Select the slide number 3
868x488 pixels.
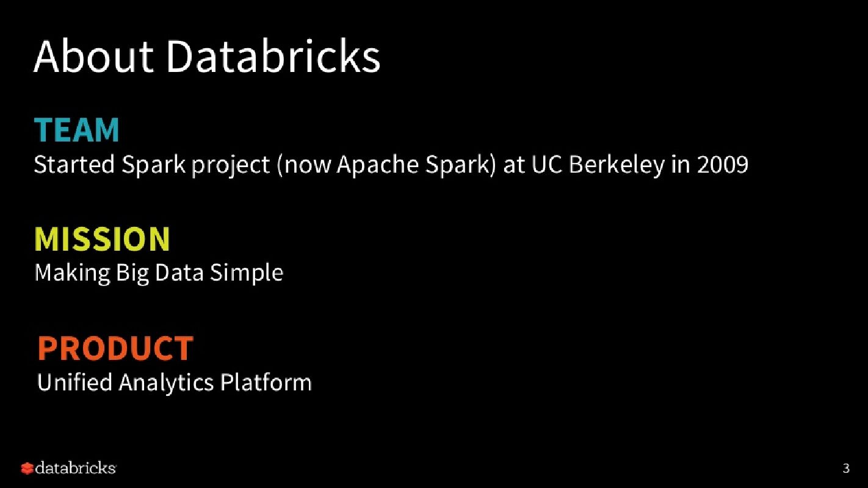tap(845, 468)
